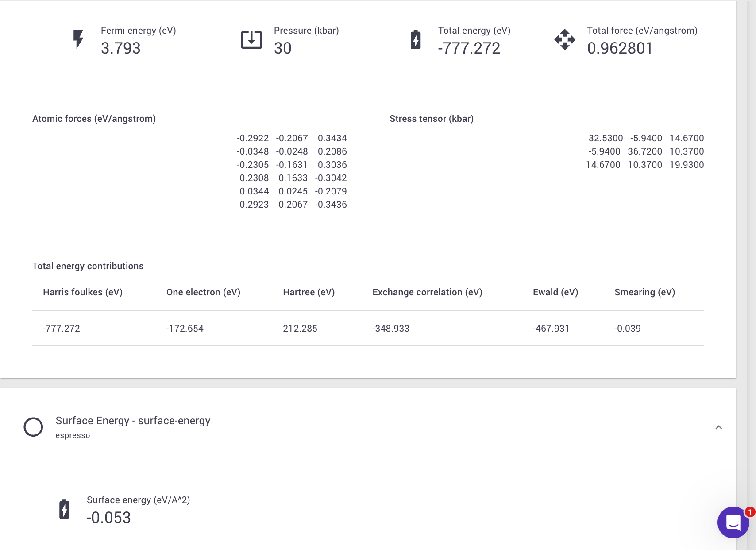
Task: Click stress tensor value 36.7200
Action: [645, 151]
